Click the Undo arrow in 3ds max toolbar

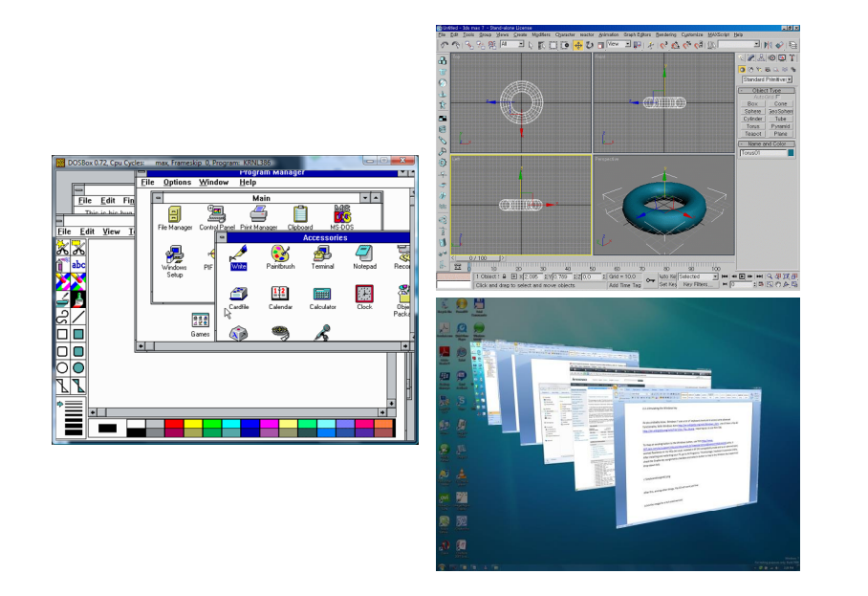click(x=445, y=45)
